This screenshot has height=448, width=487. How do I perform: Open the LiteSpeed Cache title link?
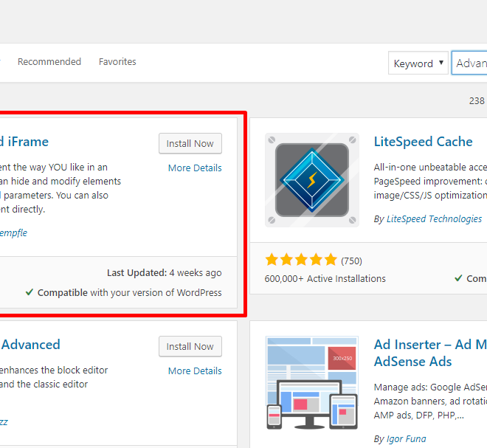point(423,142)
